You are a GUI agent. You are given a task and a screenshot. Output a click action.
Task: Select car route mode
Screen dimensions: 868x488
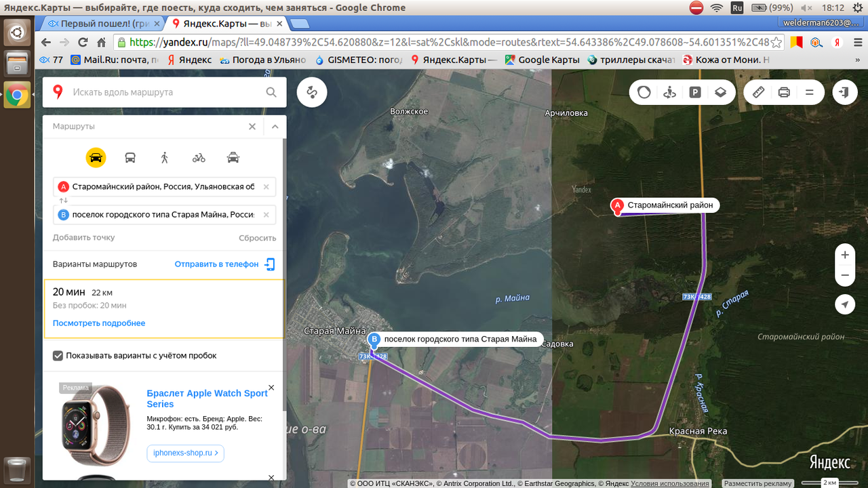[96, 158]
